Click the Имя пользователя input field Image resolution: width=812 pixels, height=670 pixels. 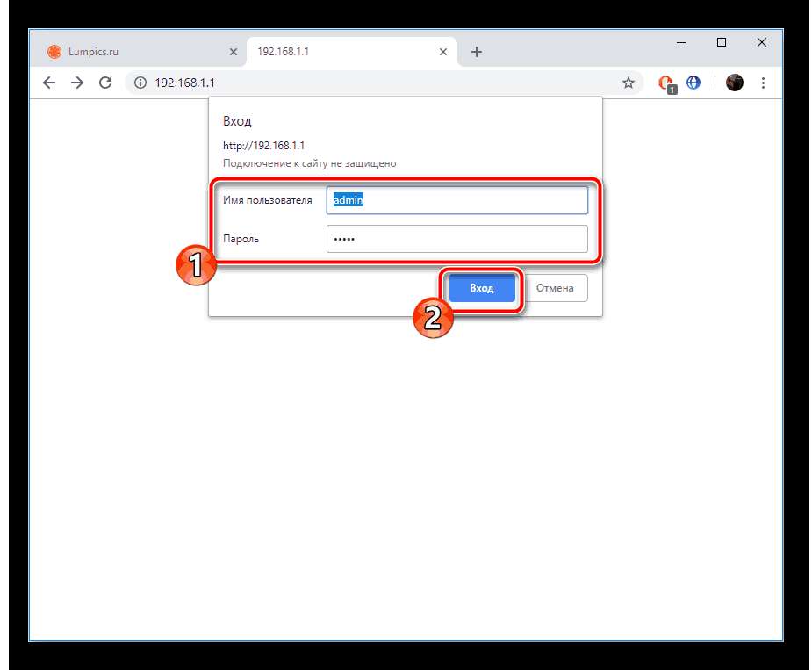pos(457,200)
